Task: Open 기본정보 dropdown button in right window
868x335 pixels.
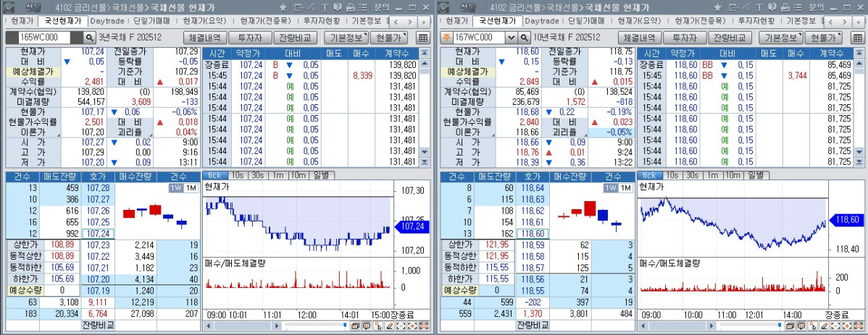Action: tap(780, 38)
